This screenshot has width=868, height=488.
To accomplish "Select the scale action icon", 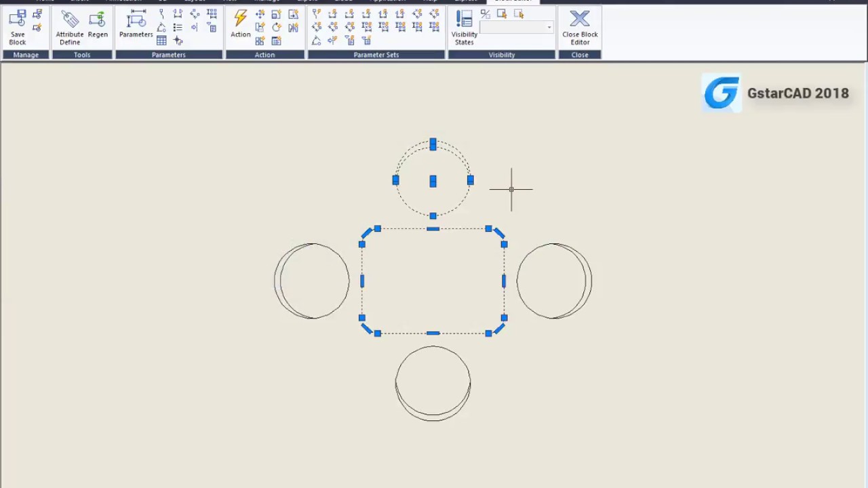I will pyautogui.click(x=277, y=14).
